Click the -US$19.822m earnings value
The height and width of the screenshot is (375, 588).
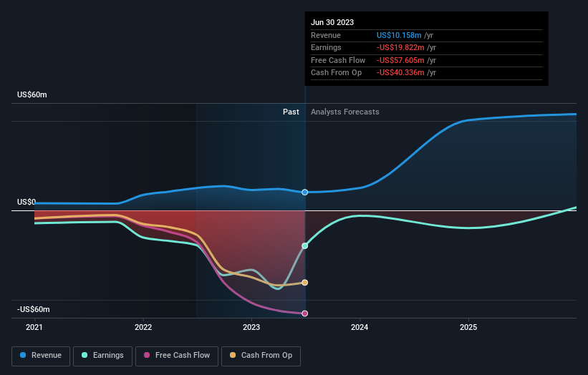[400, 47]
